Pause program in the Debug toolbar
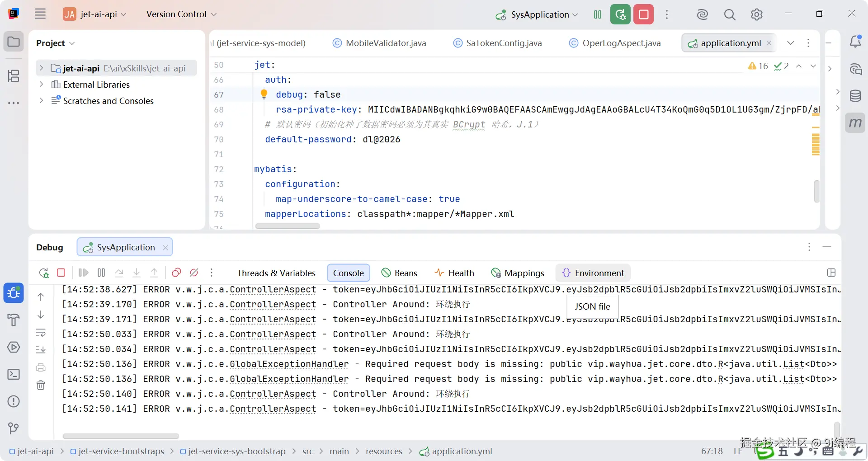Image resolution: width=868 pixels, height=461 pixels. (101, 273)
